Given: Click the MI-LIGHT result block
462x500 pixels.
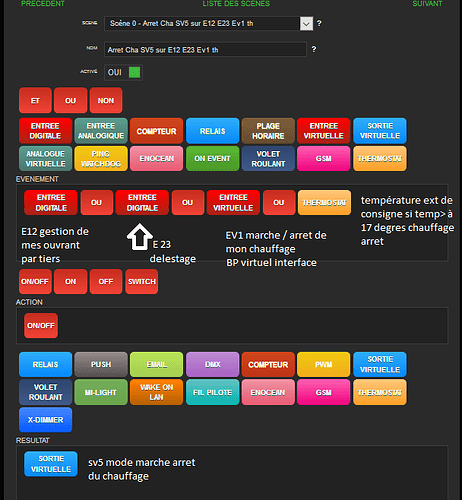Looking at the screenshot, I should pos(101,392).
